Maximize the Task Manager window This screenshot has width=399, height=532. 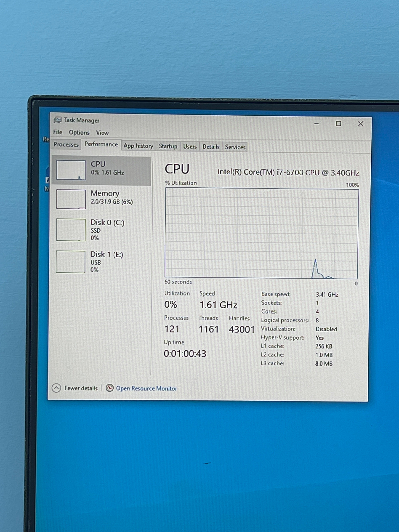[338, 124]
